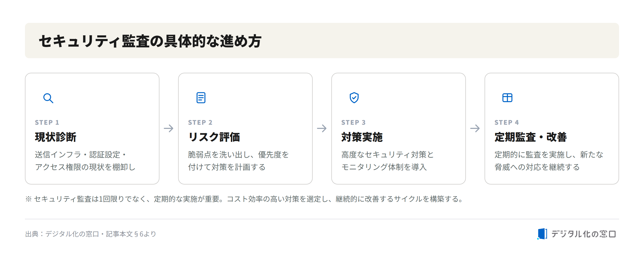Screen dimensions: 644x264
Task: Click the STEP 4 label
Action: (x=507, y=122)
